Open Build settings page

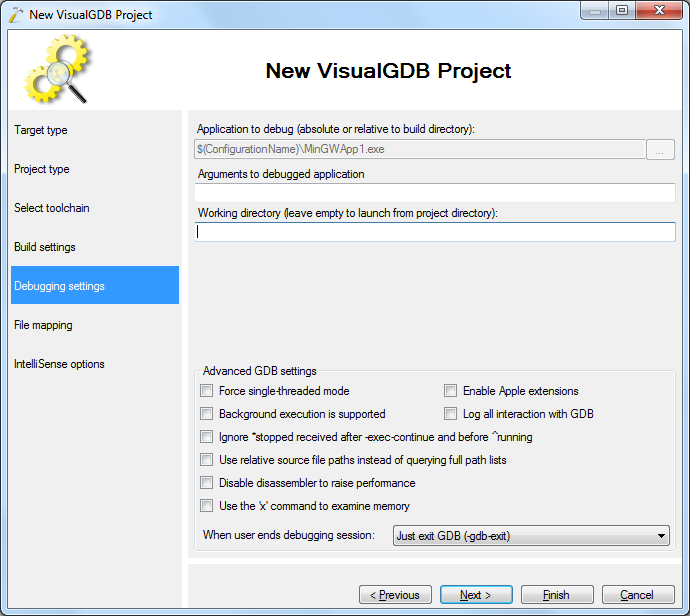click(x=95, y=247)
